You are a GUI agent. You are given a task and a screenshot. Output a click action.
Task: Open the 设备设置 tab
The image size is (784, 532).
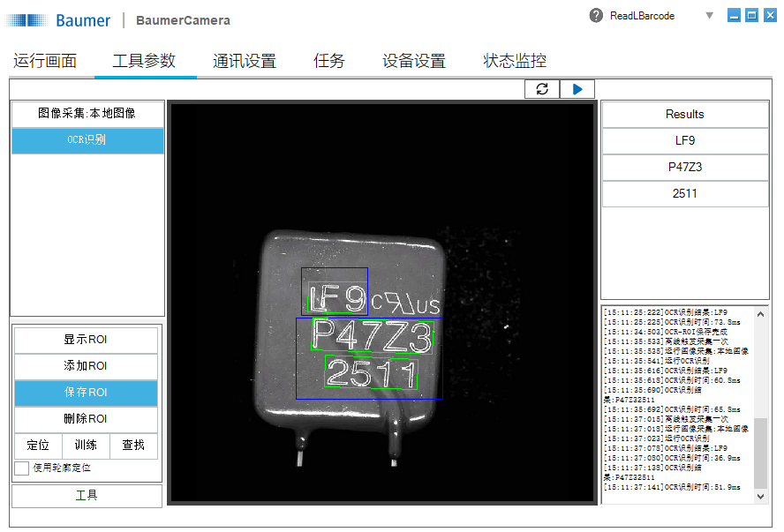click(413, 61)
